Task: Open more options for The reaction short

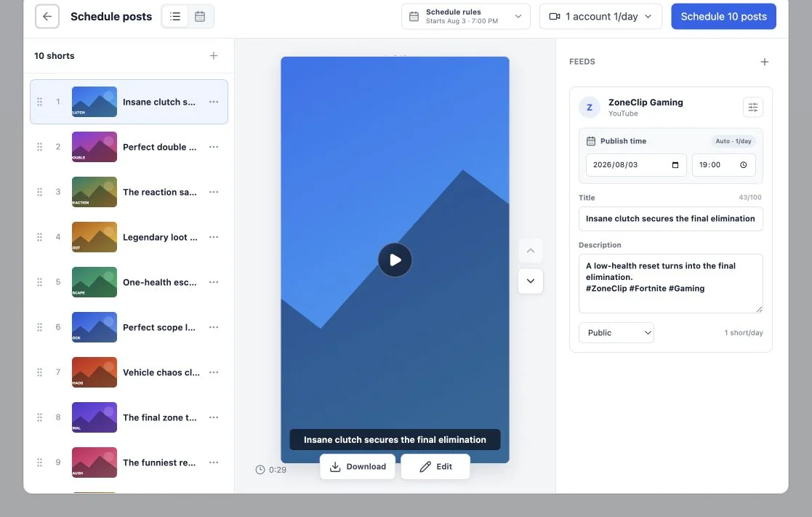Action: 213,192
